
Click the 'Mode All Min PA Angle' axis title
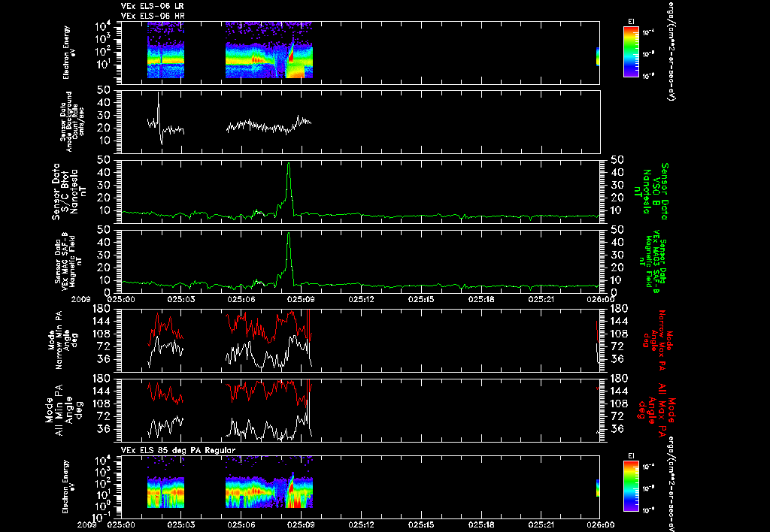click(x=66, y=410)
